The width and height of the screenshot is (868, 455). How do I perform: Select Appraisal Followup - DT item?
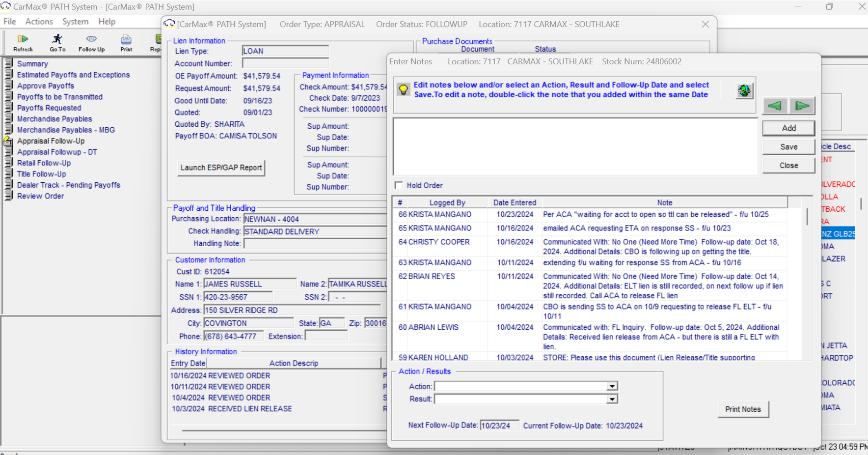[x=57, y=152]
